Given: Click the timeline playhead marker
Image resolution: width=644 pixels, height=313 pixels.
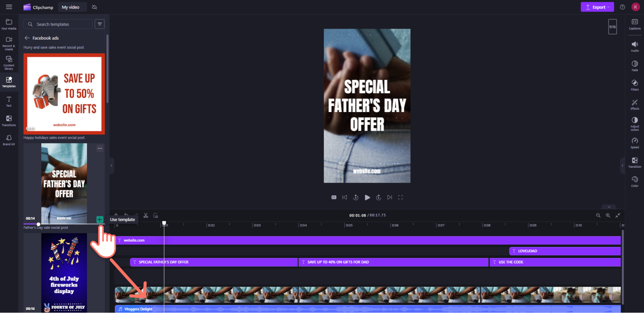Looking at the screenshot, I should pos(164,223).
